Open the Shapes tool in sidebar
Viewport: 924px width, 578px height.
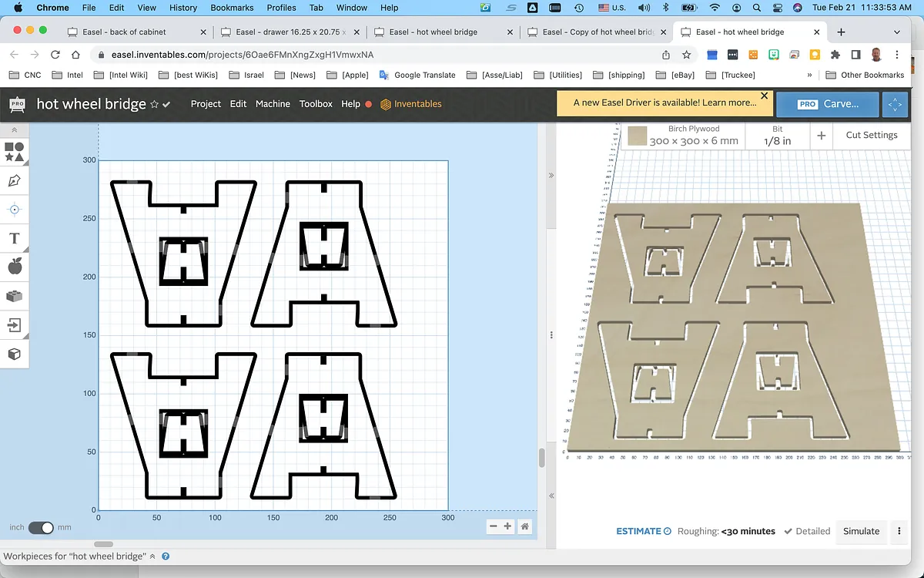coord(14,152)
